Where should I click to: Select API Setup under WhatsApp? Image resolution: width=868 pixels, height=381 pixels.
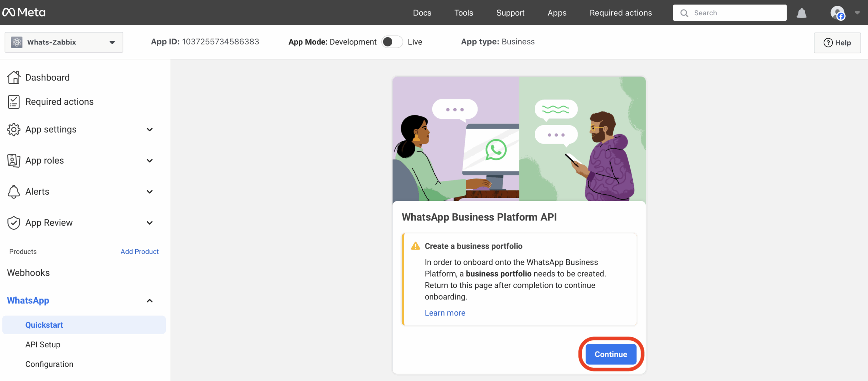tap(43, 344)
